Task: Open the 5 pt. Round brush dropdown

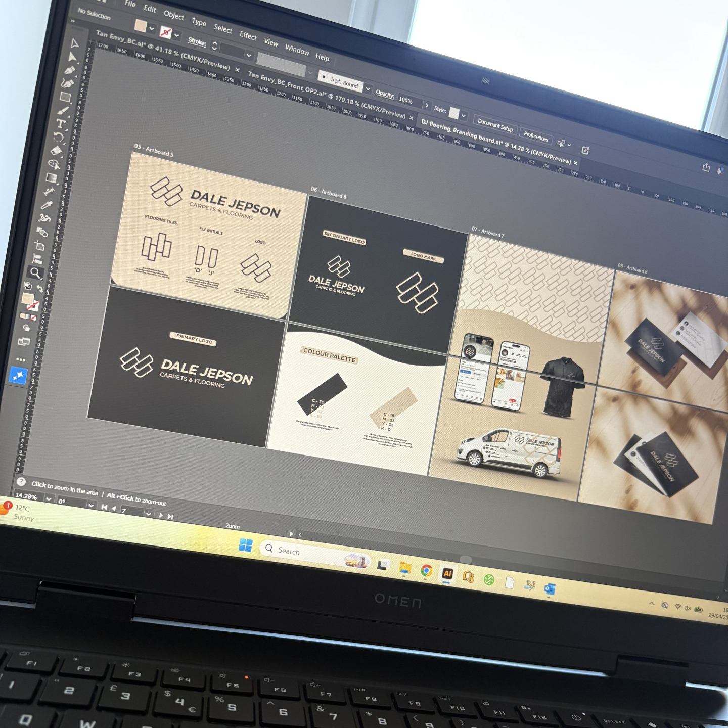Action: click(x=368, y=89)
